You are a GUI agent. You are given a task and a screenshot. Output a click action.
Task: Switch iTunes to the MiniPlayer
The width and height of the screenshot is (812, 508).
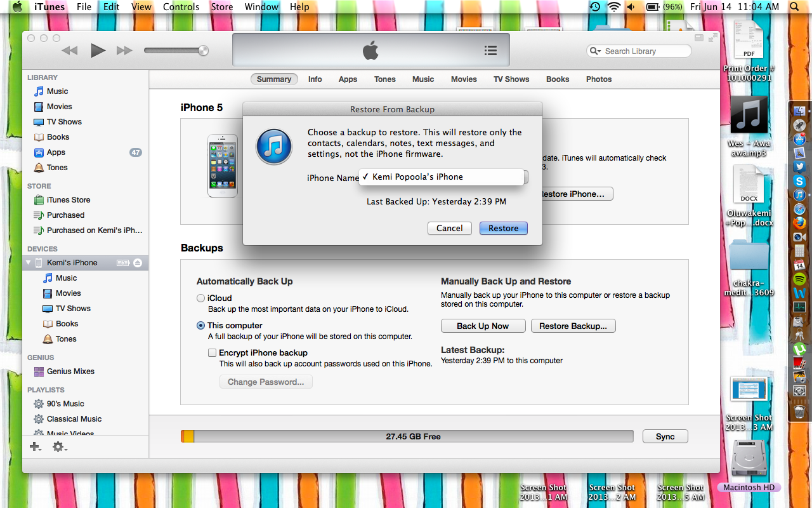pos(698,38)
